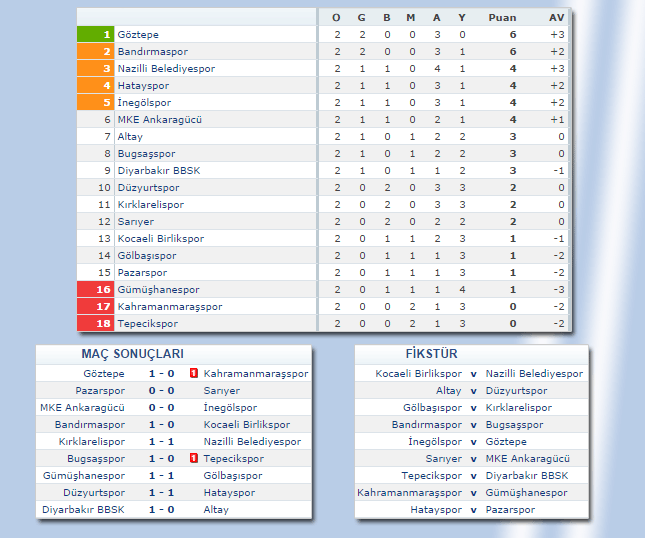Click green position 1 badge
Image resolution: width=645 pixels, height=538 pixels.
(x=95, y=34)
